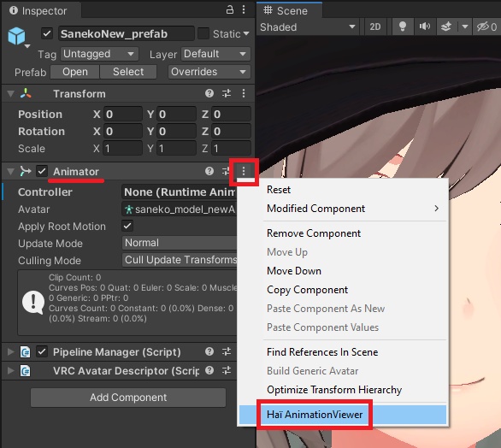Image resolution: width=501 pixels, height=448 pixels.
Task: Open the Tag dropdown
Action: pos(99,54)
